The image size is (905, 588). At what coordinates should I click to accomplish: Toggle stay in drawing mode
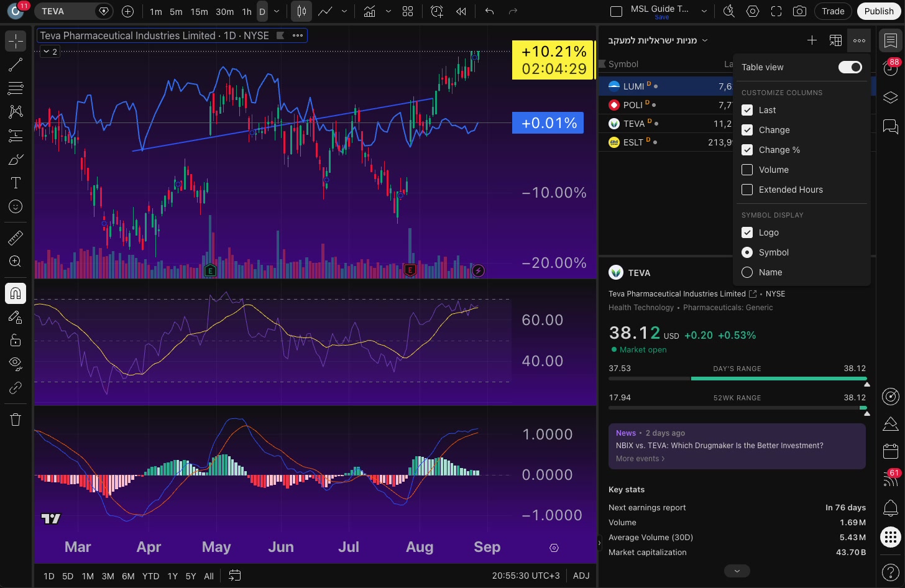point(16,317)
